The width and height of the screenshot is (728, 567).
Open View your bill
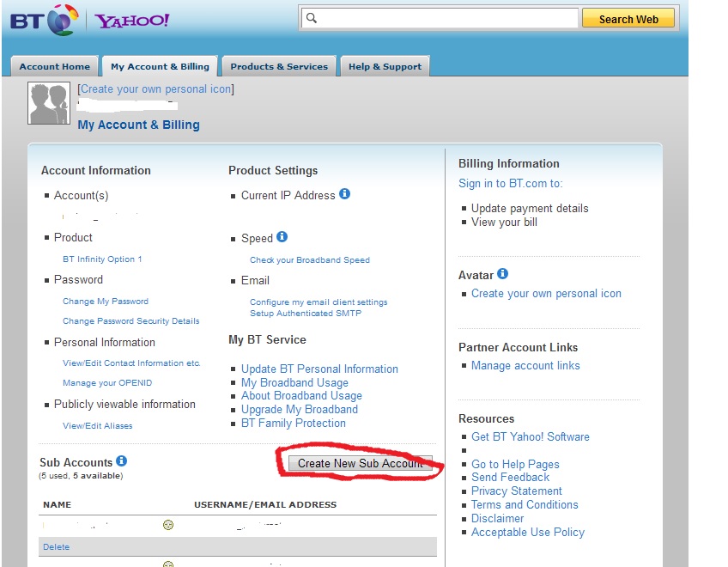tap(506, 222)
